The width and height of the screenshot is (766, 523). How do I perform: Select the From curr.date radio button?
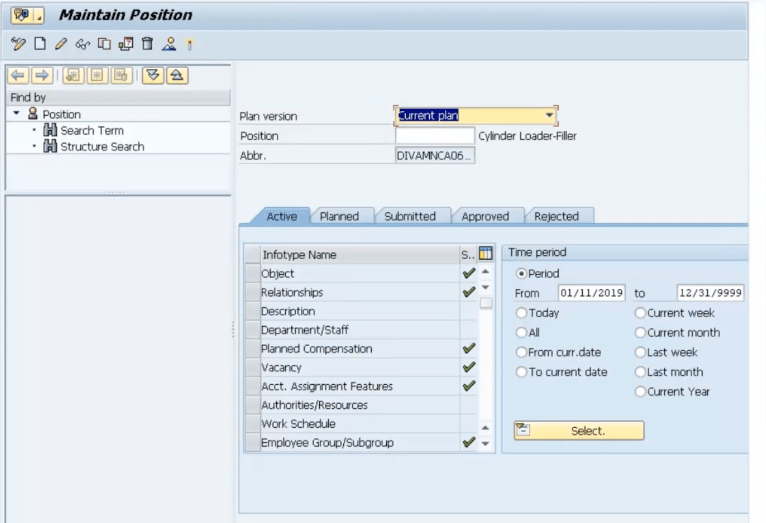point(521,352)
